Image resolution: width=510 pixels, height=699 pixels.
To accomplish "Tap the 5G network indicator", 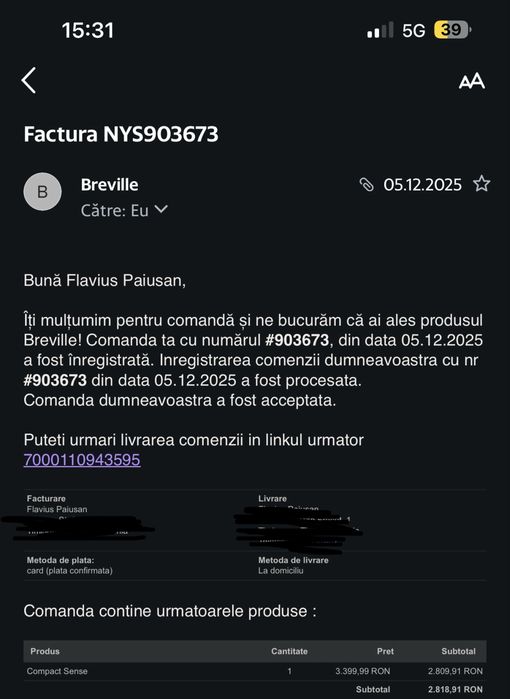I will click(413, 30).
